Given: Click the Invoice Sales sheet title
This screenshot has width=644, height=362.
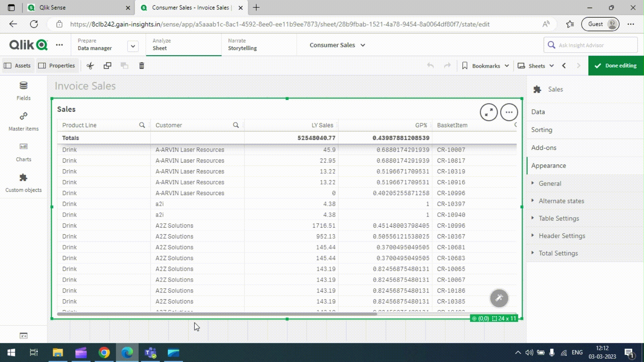Looking at the screenshot, I should pos(85,86).
